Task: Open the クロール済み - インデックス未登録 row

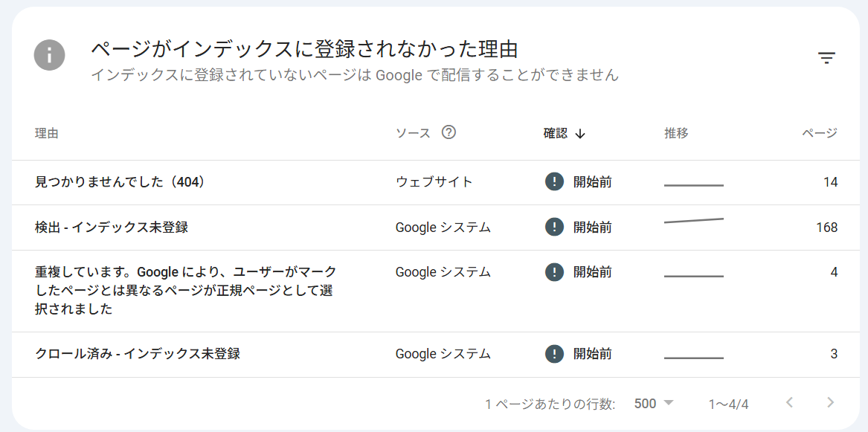Action: (x=138, y=354)
